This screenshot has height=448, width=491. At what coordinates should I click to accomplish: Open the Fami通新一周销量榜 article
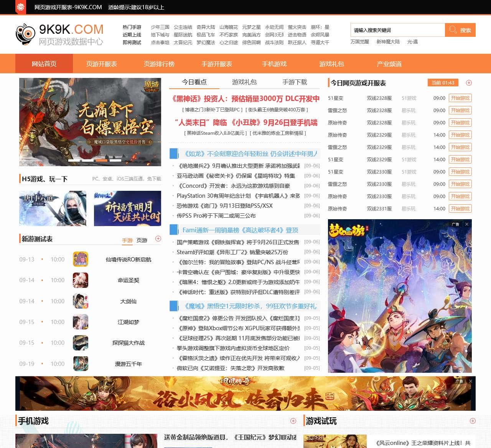[240, 230]
